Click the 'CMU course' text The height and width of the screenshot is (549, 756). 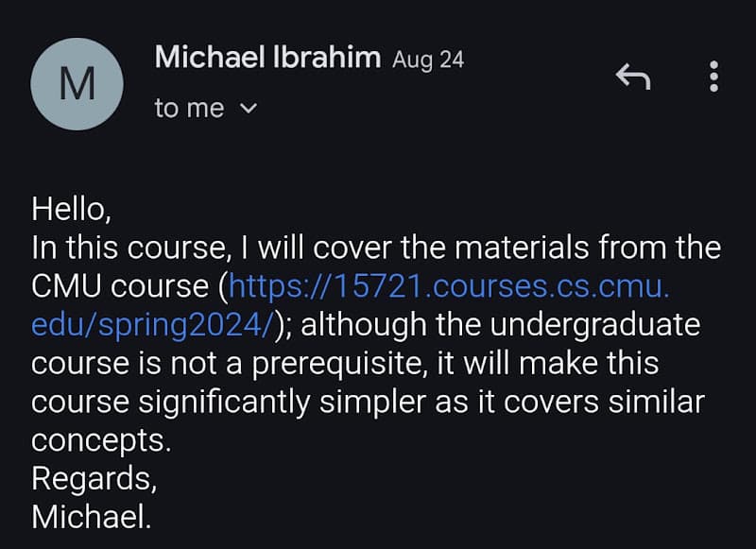click(120, 286)
